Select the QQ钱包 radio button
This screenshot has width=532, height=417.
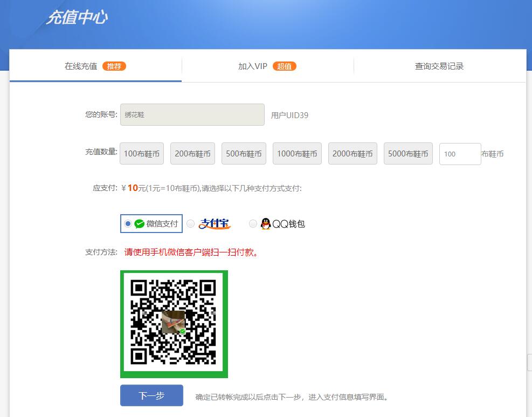253,223
